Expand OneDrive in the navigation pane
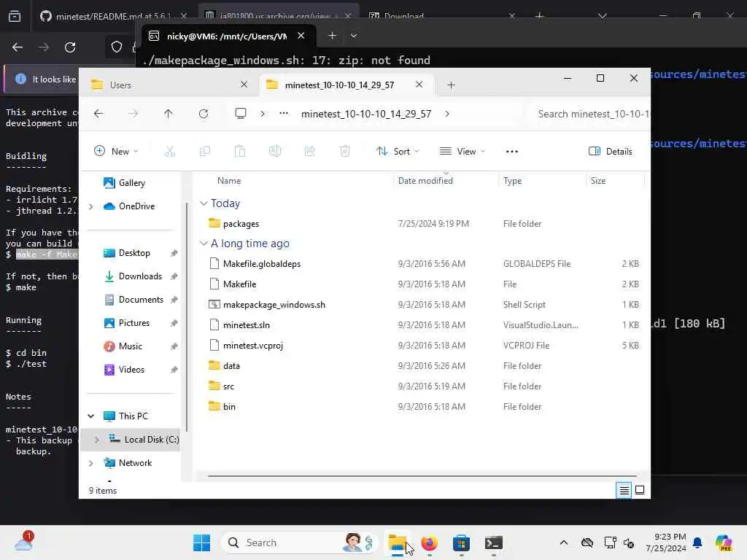This screenshot has height=560, width=747. [91, 206]
